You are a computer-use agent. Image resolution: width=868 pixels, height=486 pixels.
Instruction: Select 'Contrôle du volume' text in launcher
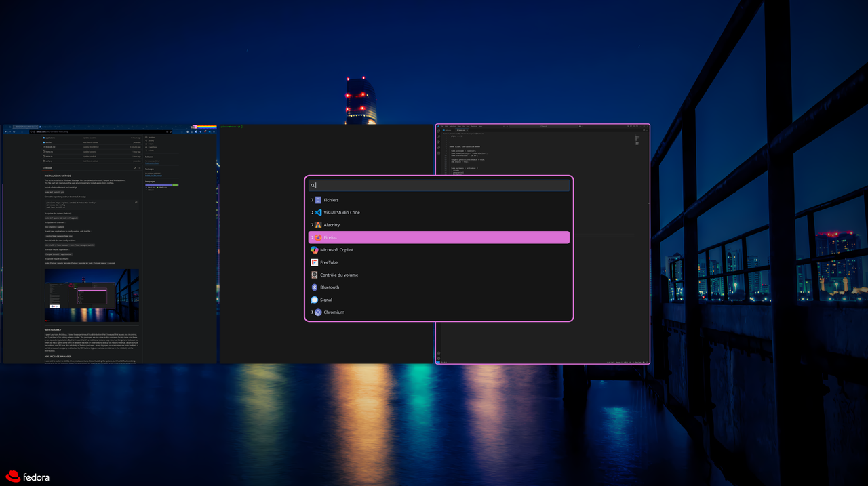[339, 275]
